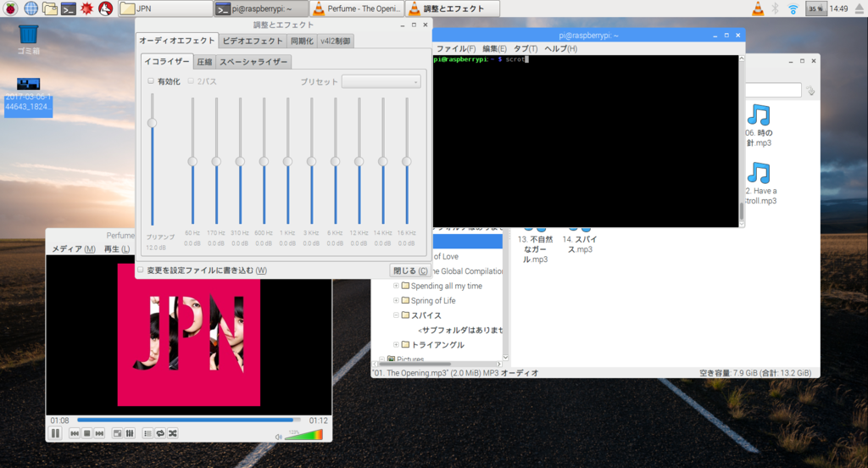
Task: Open the 同期化 tab
Action: click(303, 41)
